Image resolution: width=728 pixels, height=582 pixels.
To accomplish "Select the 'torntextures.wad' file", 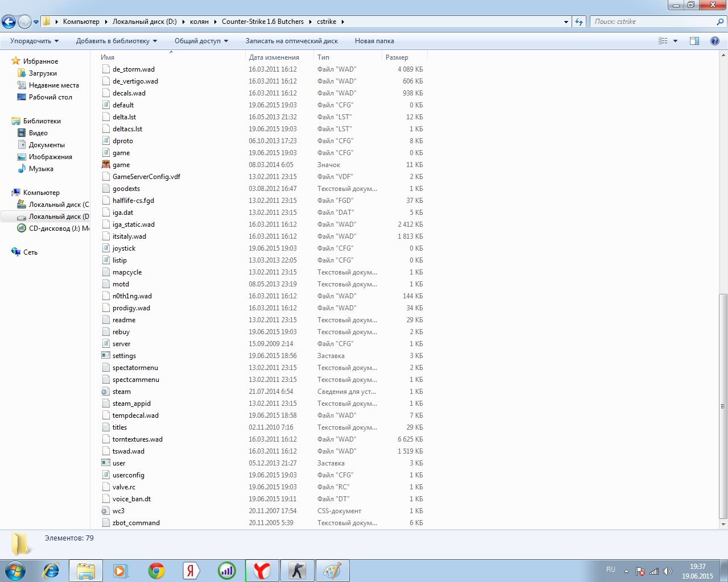I will (x=138, y=439).
